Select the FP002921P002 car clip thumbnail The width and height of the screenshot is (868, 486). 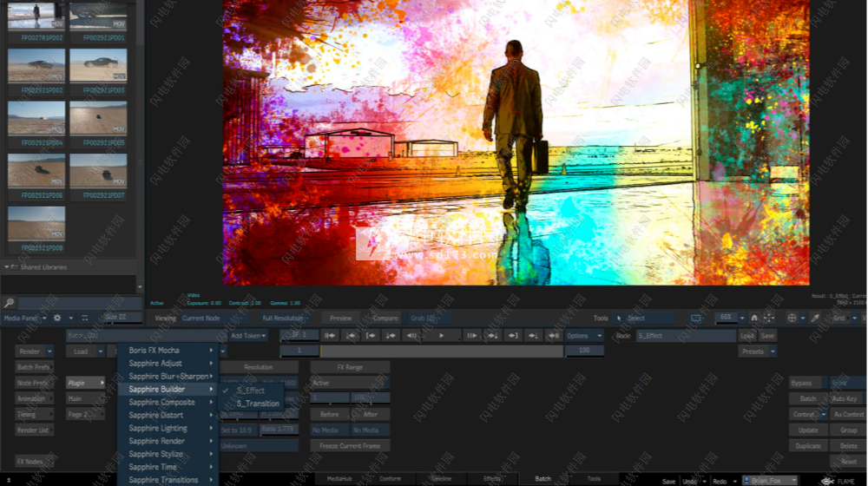(36, 65)
